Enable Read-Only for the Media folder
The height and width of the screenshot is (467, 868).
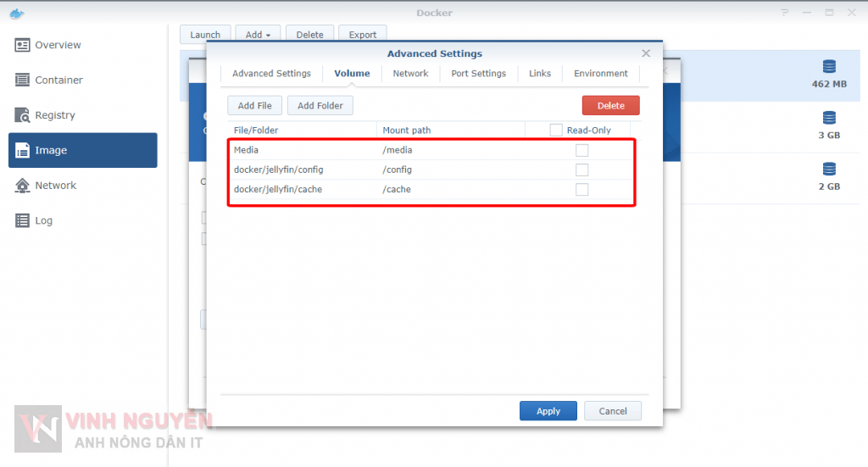[581, 150]
